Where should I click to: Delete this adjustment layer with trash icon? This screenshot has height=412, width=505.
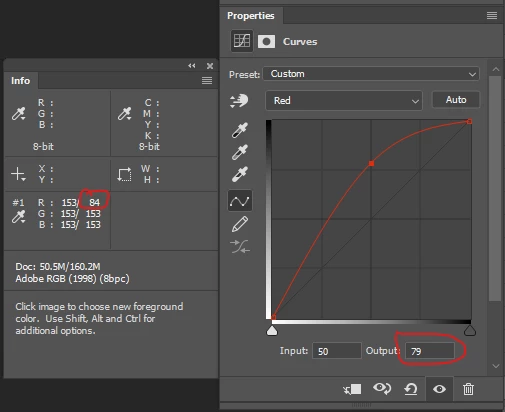click(468, 389)
